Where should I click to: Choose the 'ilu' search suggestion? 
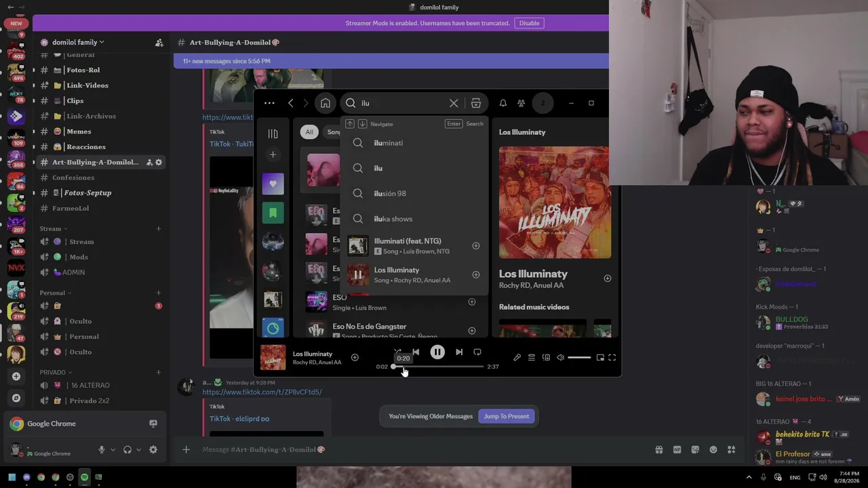pos(414,168)
